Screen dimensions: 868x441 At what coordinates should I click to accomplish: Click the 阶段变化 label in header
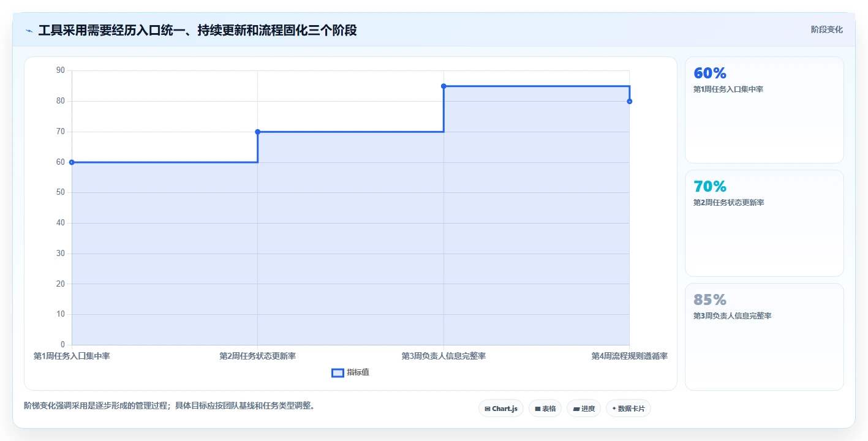point(827,29)
